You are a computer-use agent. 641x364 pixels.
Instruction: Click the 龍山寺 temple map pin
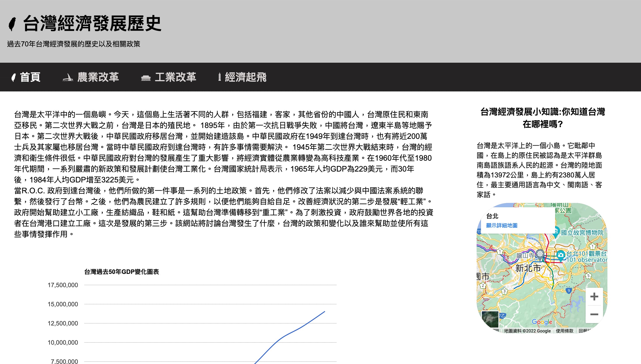[x=540, y=254]
